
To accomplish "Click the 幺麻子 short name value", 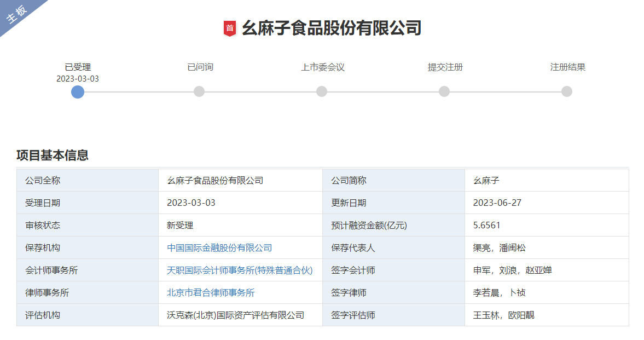I will point(486,181).
